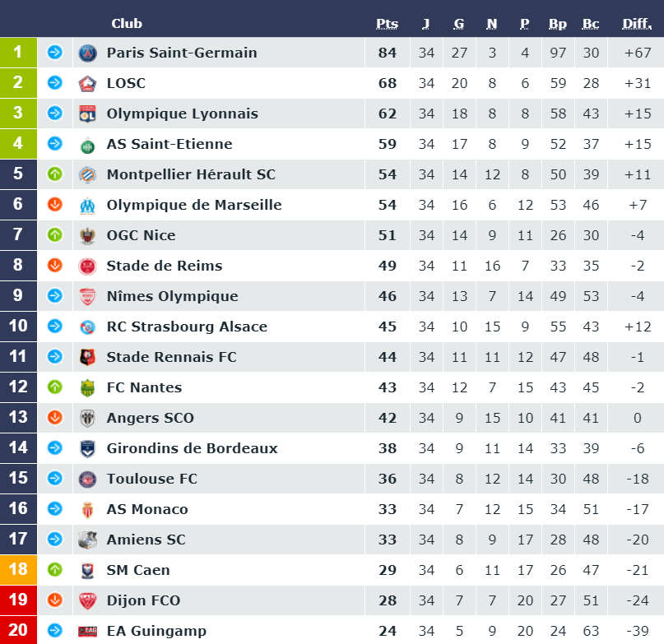Click the Olympique de Marseille logo
Image resolution: width=664 pixels, height=644 pixels.
click(x=88, y=206)
